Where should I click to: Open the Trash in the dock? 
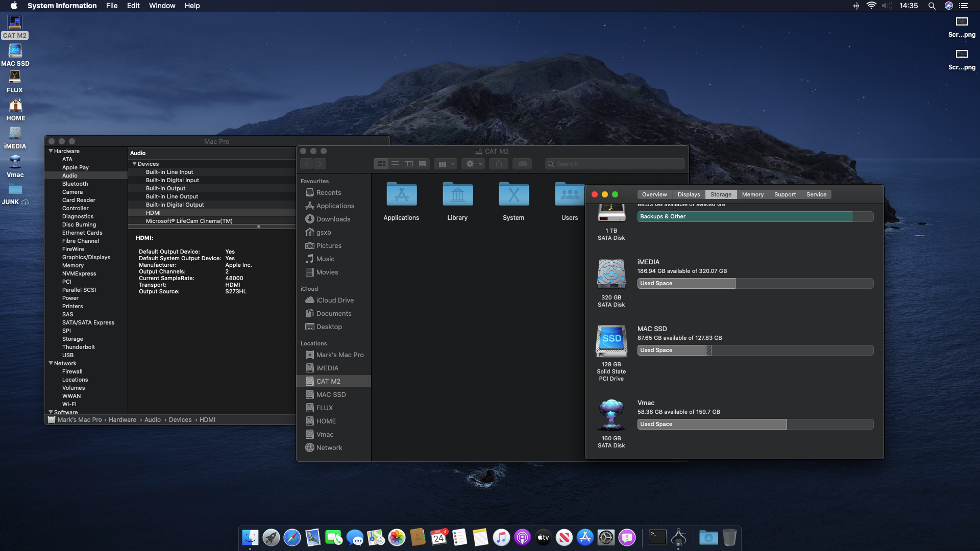729,537
